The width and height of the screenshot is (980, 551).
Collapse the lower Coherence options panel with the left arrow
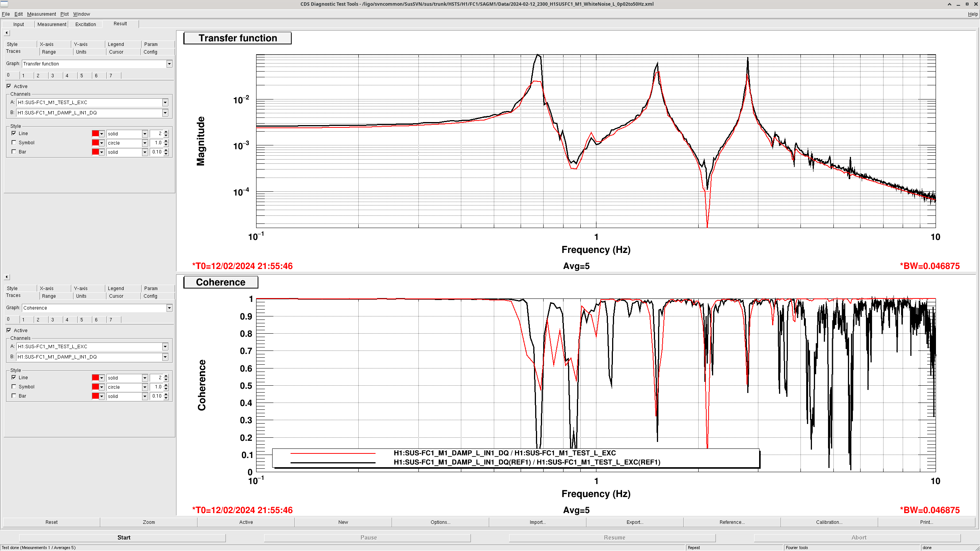(x=7, y=277)
